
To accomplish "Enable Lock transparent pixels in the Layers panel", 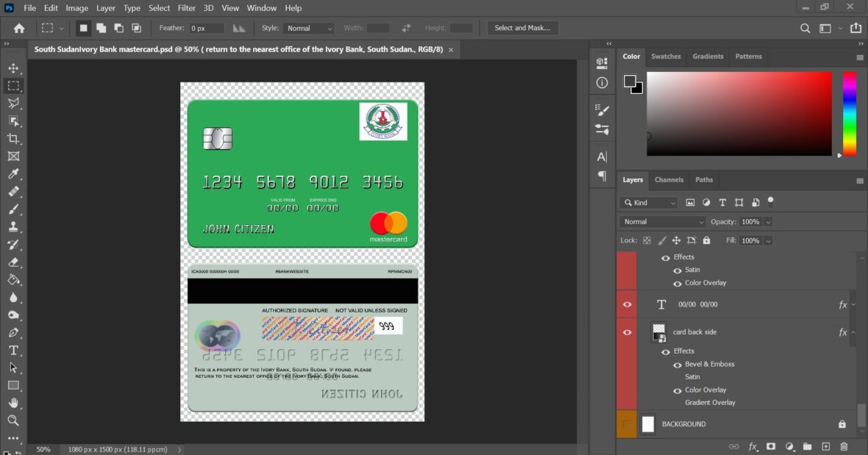I will pyautogui.click(x=647, y=240).
